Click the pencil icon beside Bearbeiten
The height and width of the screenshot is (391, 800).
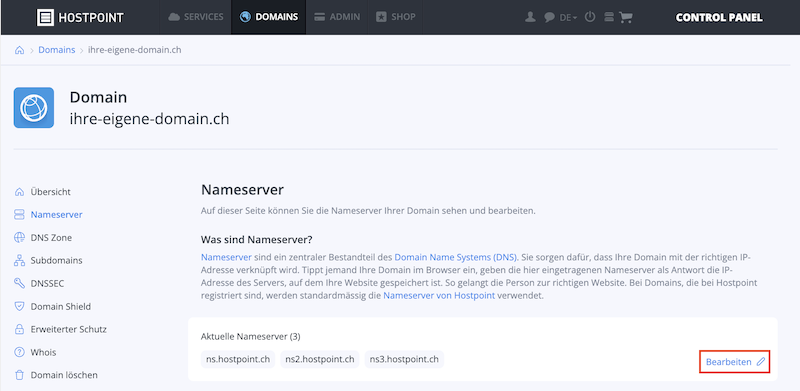(x=761, y=362)
